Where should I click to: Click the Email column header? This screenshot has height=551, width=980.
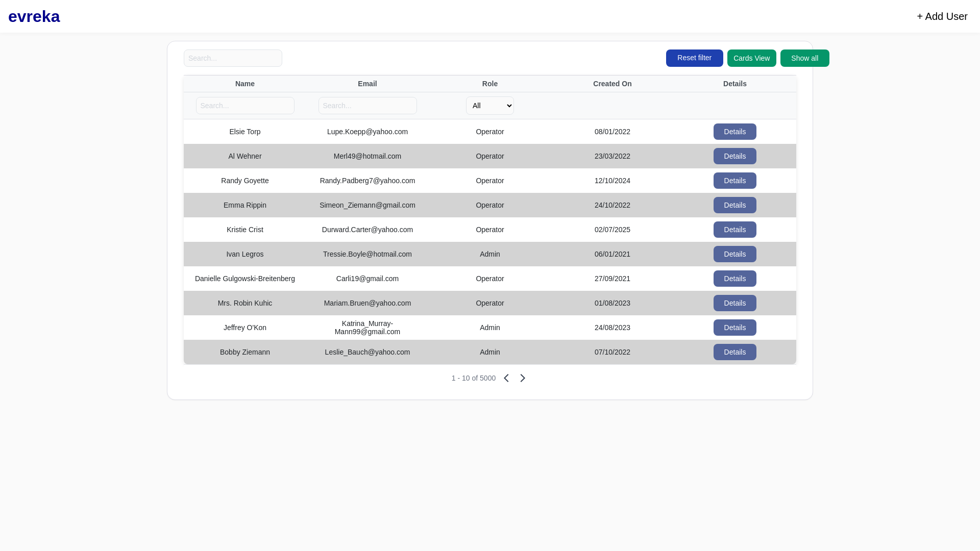[x=367, y=84]
